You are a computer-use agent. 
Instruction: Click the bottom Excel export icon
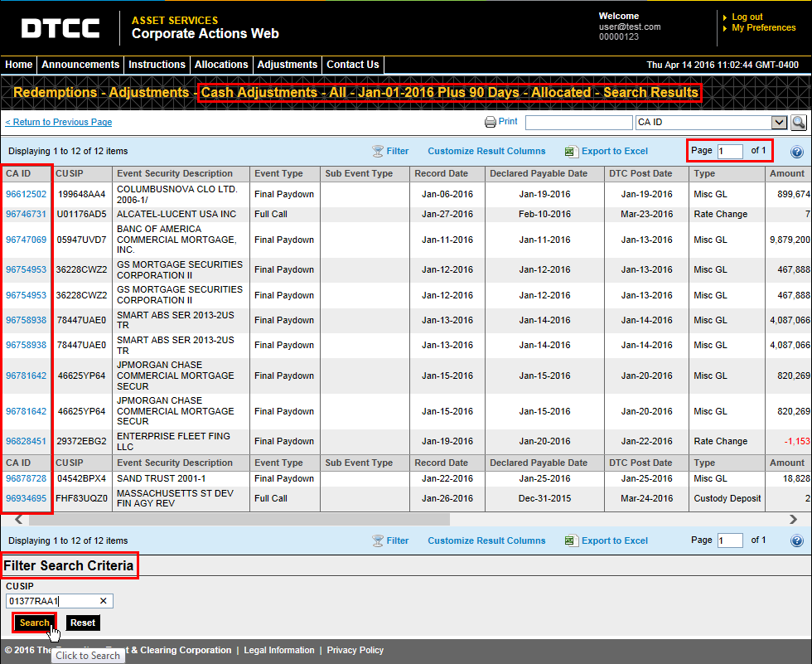(x=571, y=540)
